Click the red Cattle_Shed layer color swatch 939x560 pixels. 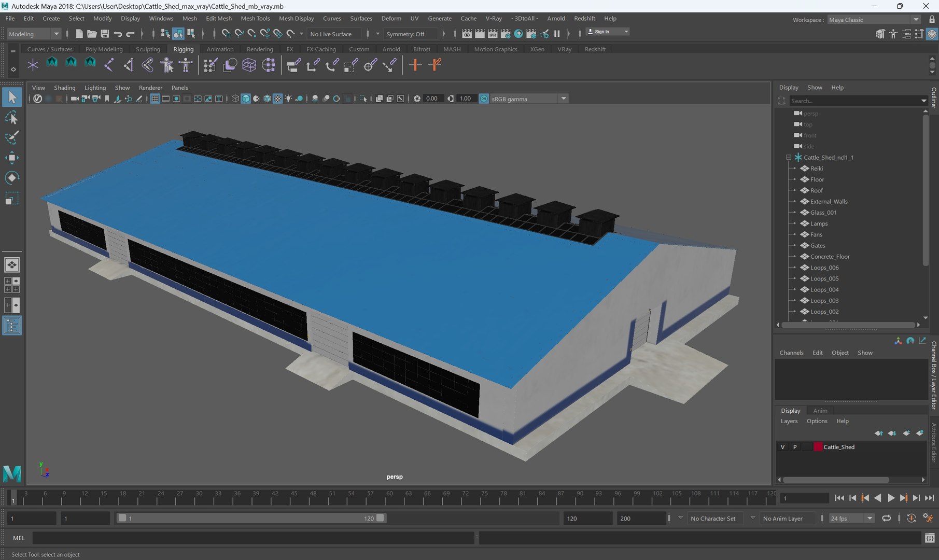click(x=818, y=447)
